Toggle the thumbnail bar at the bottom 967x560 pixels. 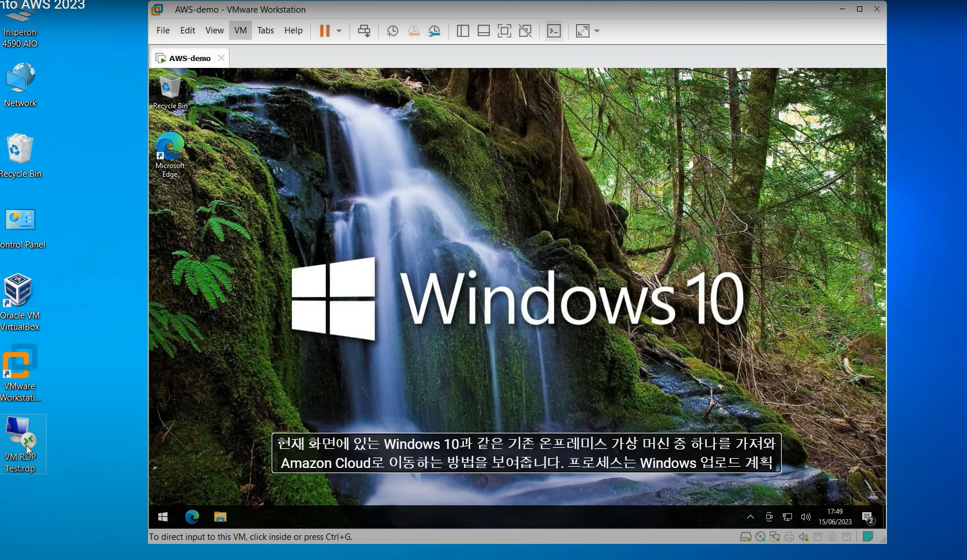click(483, 31)
